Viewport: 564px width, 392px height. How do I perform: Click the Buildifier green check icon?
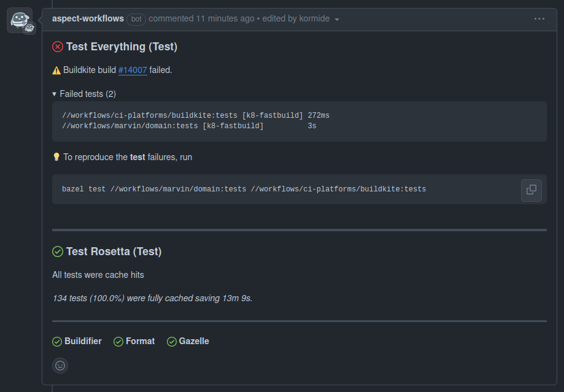pos(57,342)
